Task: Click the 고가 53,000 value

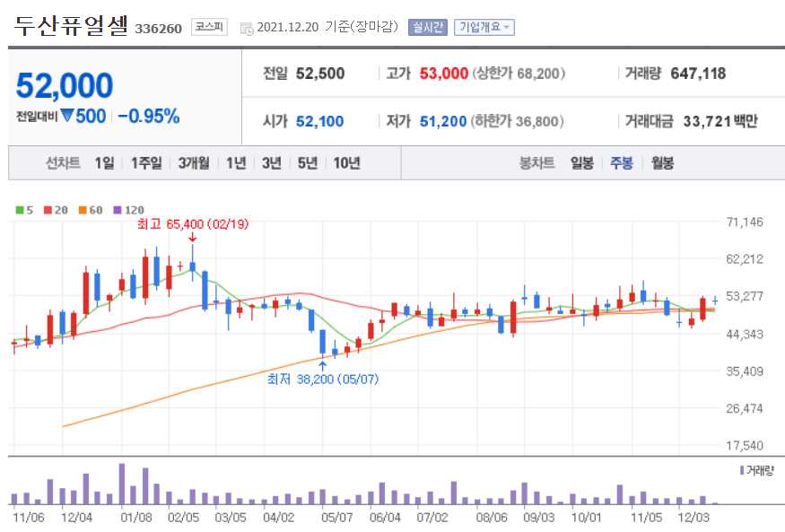Action: point(443,74)
